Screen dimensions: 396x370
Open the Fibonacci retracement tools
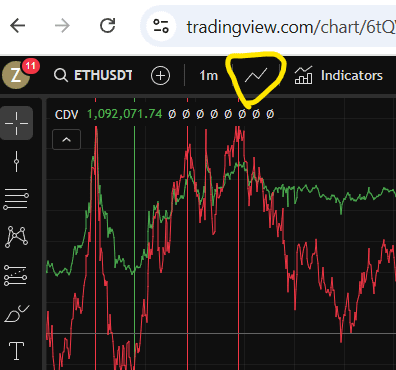16,199
